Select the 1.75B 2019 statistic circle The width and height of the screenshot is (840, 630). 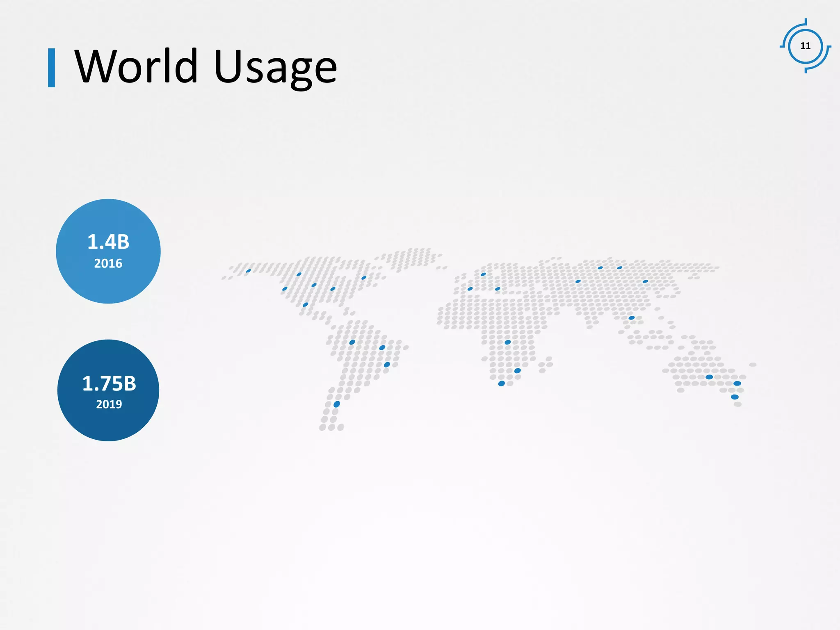tap(108, 390)
